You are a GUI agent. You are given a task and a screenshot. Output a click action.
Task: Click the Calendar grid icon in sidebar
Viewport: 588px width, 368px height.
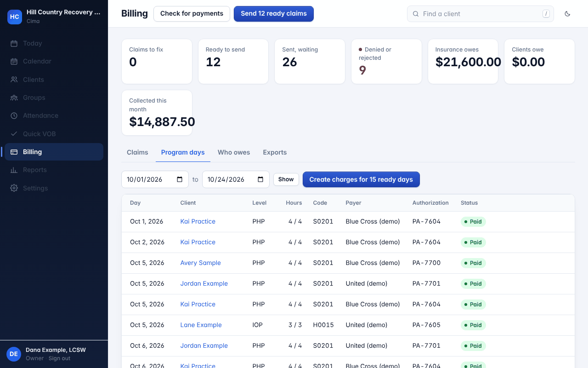14,61
